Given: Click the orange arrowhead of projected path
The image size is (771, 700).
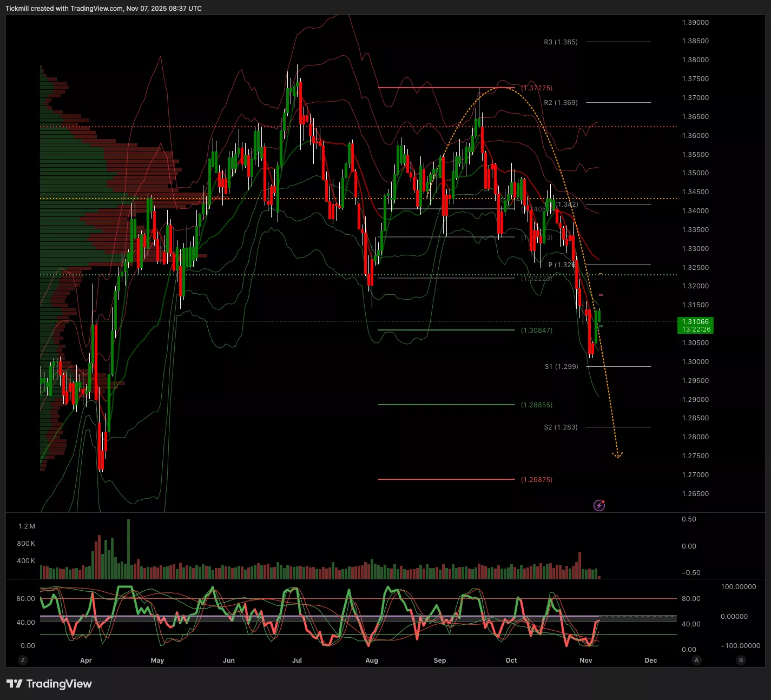Looking at the screenshot, I should point(617,455).
